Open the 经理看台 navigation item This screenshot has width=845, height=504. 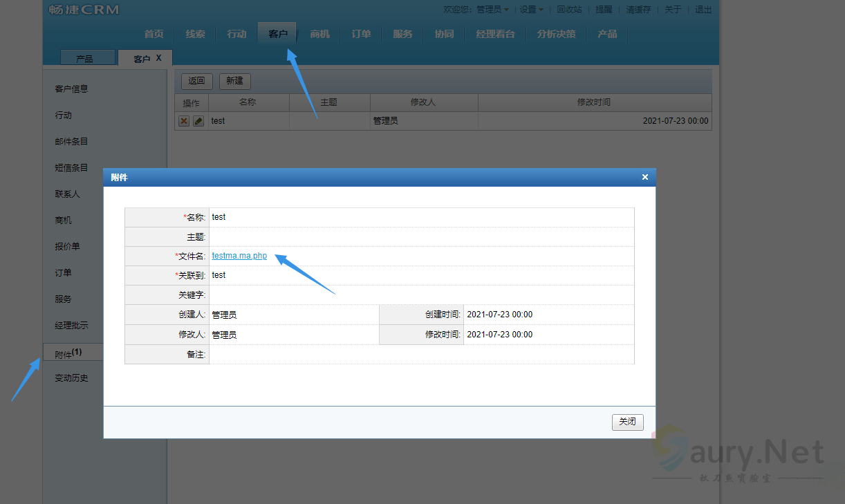(495, 34)
